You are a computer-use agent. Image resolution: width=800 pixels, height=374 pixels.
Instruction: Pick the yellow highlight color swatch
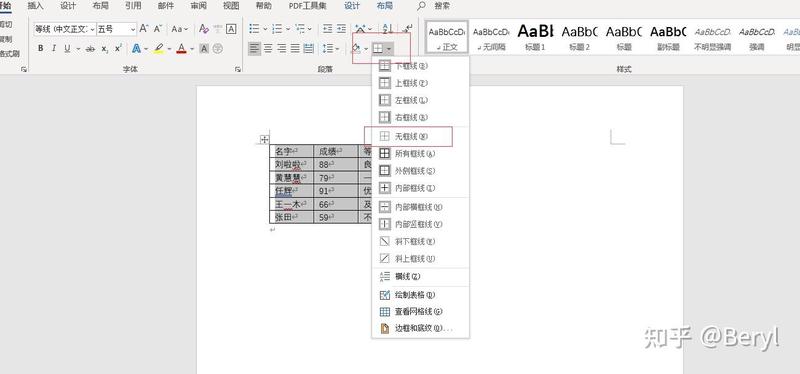159,48
